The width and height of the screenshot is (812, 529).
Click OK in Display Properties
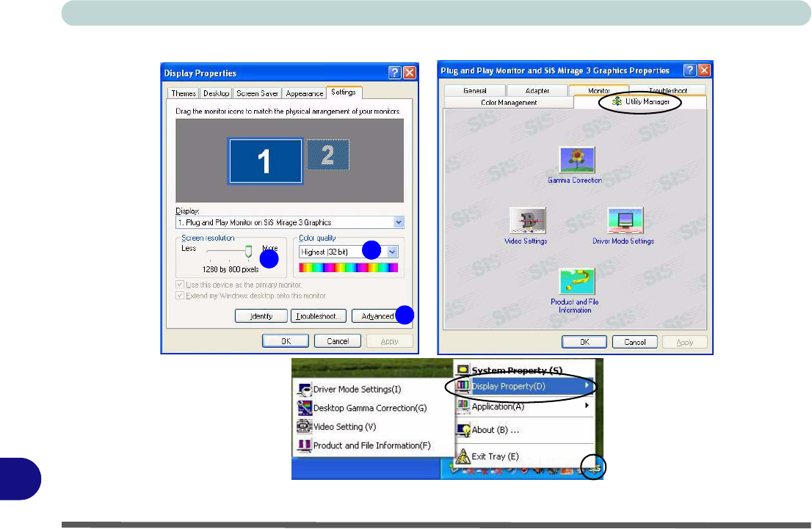tap(286, 341)
